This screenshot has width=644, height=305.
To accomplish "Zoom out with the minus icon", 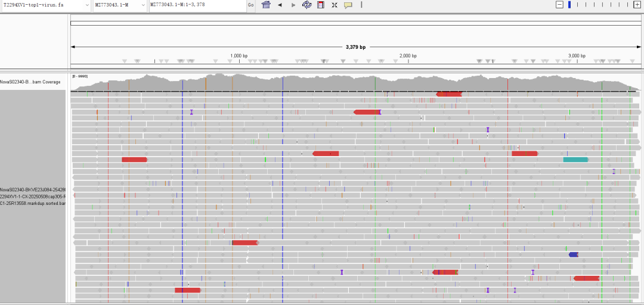I will point(559,5).
